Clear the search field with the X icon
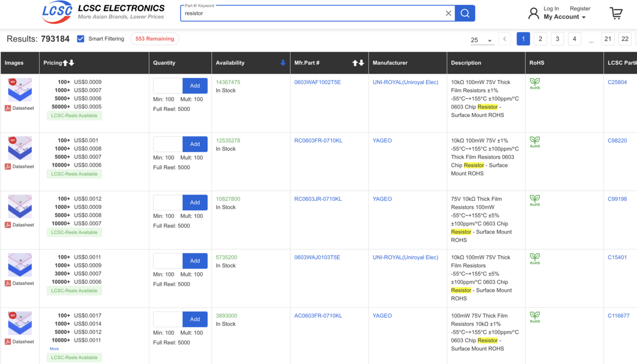The height and width of the screenshot is (364, 637). pos(449,13)
